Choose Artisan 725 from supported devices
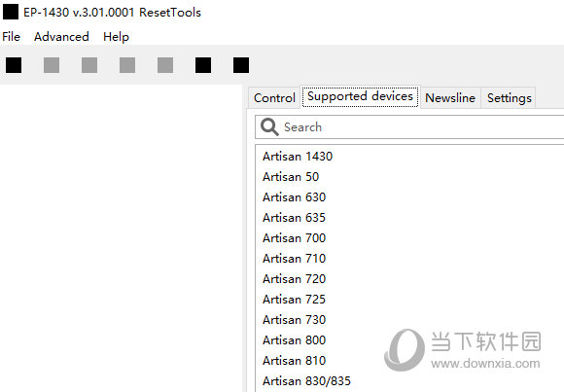This screenshot has width=564, height=392. (x=294, y=300)
